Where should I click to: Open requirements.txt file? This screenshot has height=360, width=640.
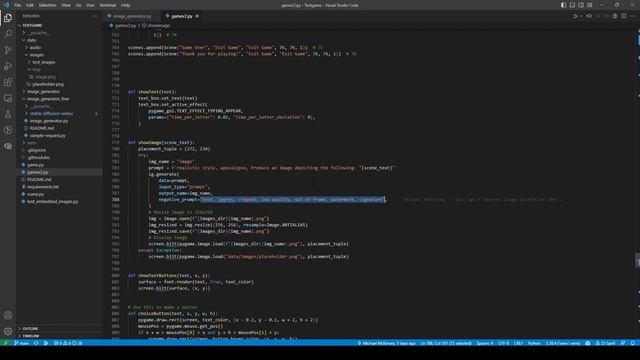tap(42, 187)
